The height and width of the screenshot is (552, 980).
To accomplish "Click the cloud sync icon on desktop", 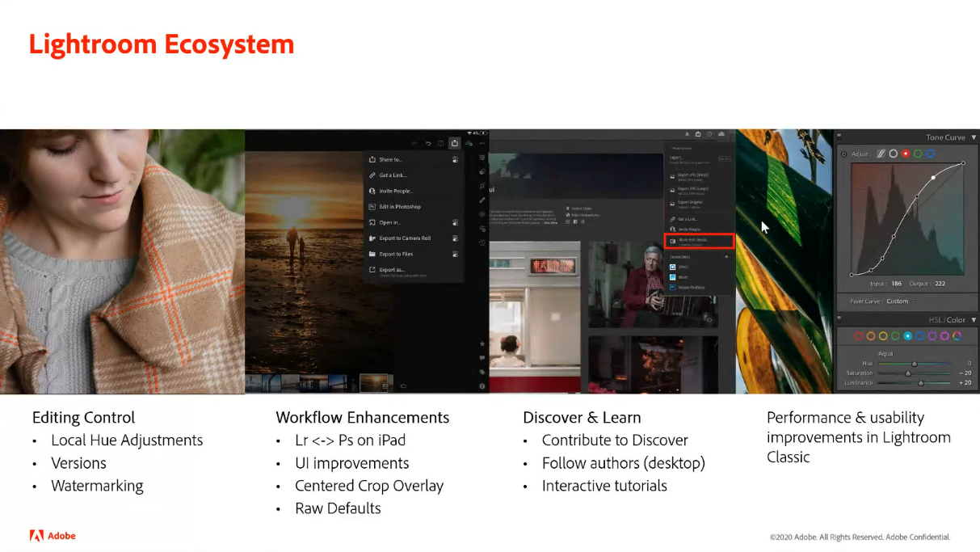I will click(721, 134).
